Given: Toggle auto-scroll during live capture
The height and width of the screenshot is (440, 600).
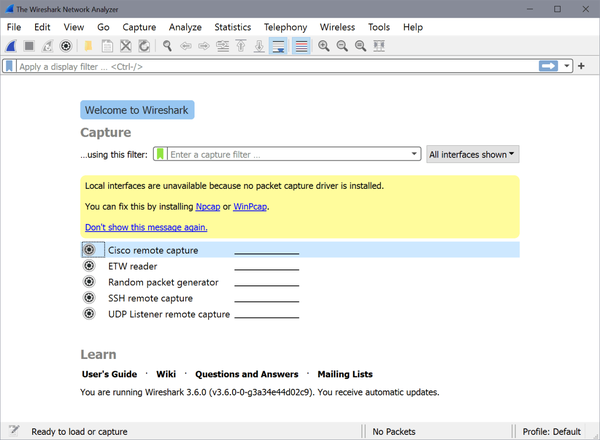Looking at the screenshot, I should [x=278, y=46].
